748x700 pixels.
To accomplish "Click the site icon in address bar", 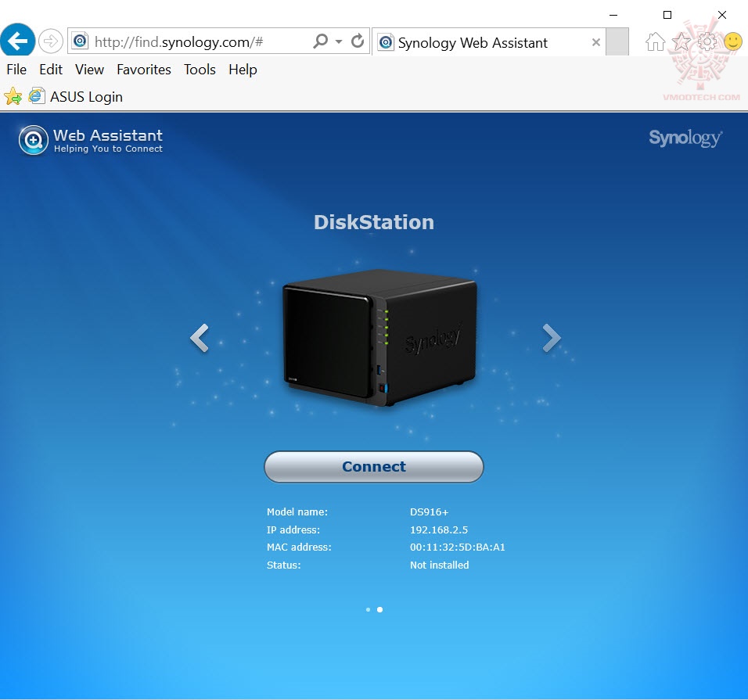I will (80, 41).
